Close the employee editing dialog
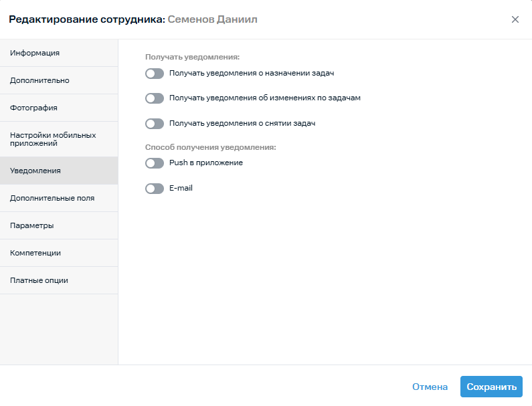Screen dimensions: 532x406 pyautogui.click(x=515, y=19)
